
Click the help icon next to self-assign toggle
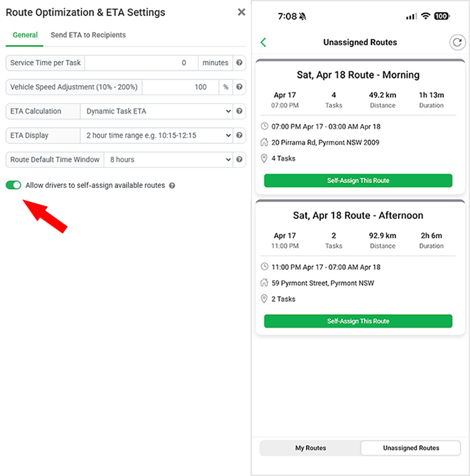coord(172,185)
